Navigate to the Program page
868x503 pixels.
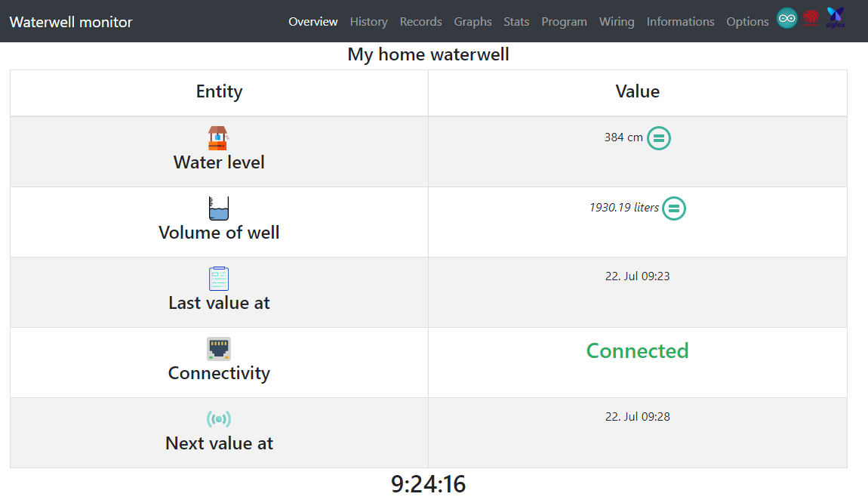[565, 22]
